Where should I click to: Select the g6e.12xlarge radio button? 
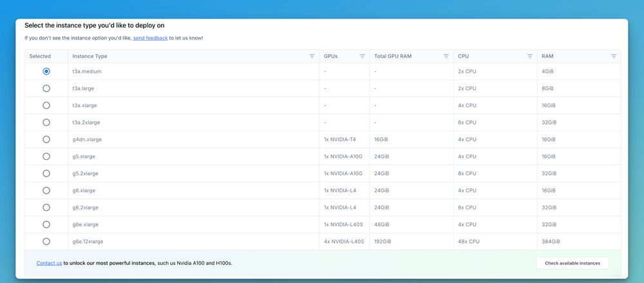click(46, 242)
